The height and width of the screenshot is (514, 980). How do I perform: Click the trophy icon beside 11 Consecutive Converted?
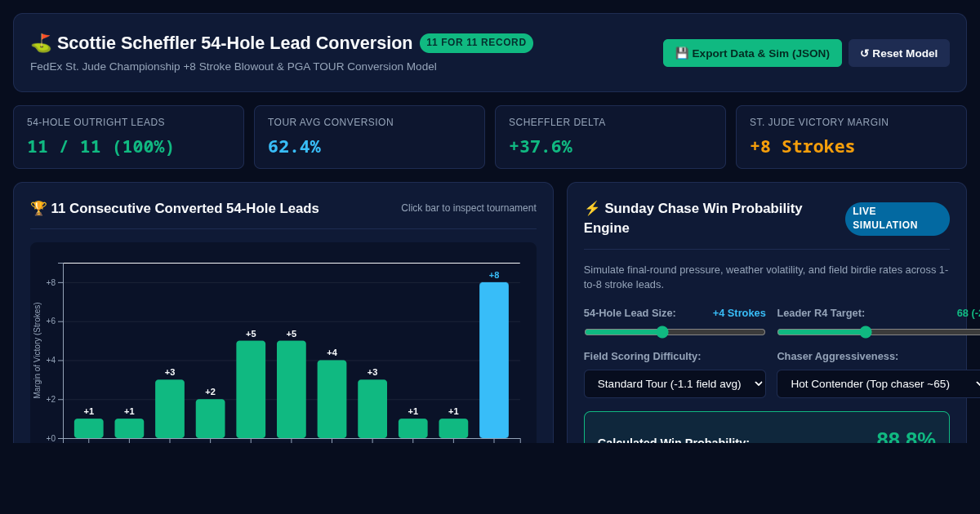click(38, 208)
